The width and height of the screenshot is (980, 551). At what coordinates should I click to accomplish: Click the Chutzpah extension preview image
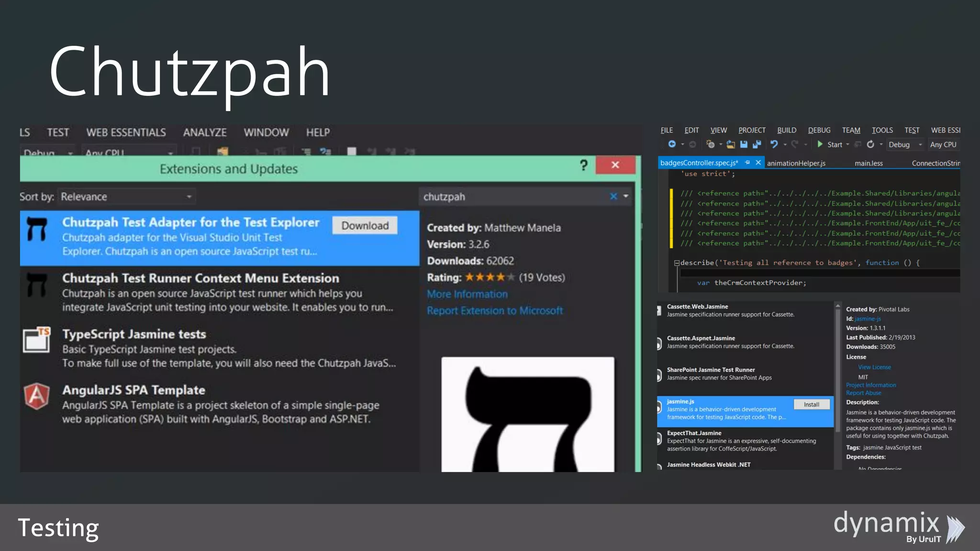coord(528,414)
